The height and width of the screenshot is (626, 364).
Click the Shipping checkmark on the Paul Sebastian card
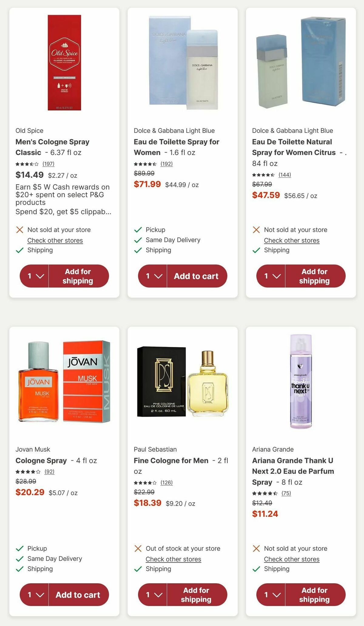click(138, 569)
